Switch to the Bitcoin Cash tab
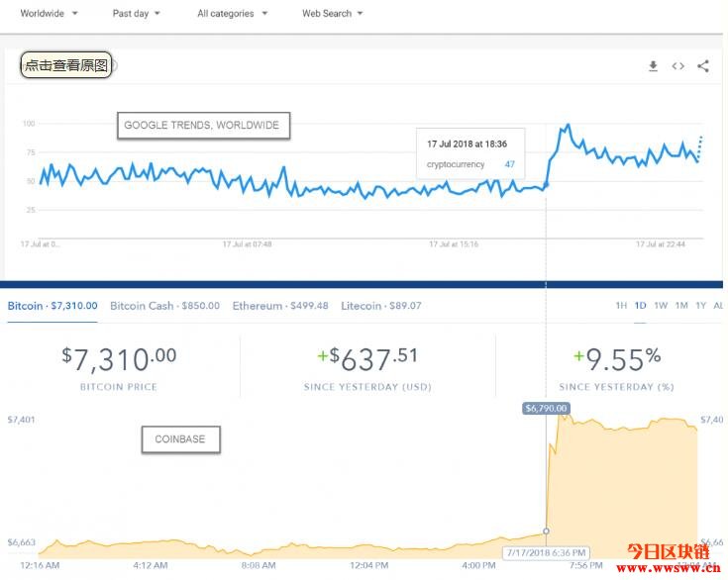The width and height of the screenshot is (728, 580). pyautogui.click(x=164, y=306)
